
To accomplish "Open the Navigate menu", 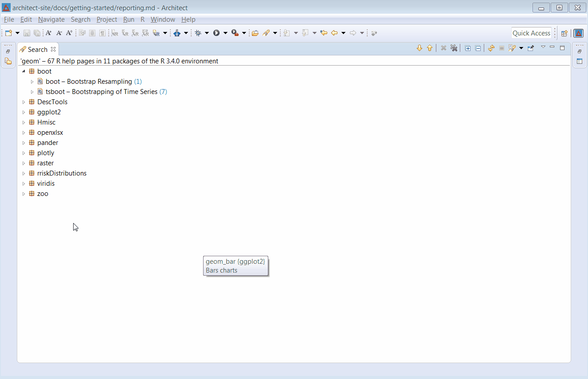I will (x=51, y=20).
